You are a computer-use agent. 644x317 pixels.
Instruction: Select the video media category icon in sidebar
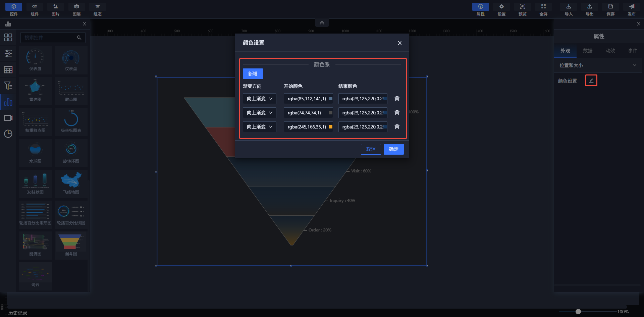(8, 118)
